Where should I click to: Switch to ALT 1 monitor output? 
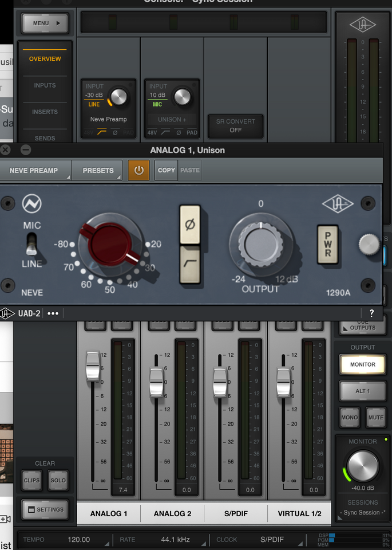point(363,391)
